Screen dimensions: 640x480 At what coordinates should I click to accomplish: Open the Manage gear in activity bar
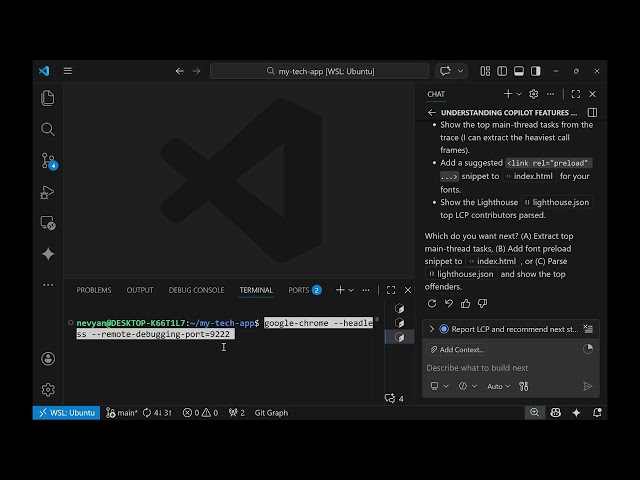[48, 390]
